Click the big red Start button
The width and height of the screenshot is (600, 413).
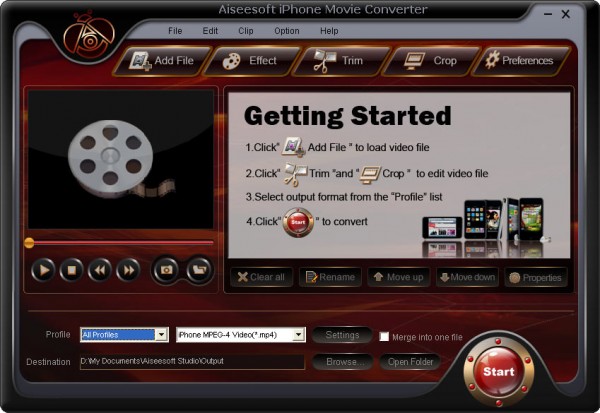click(x=499, y=371)
